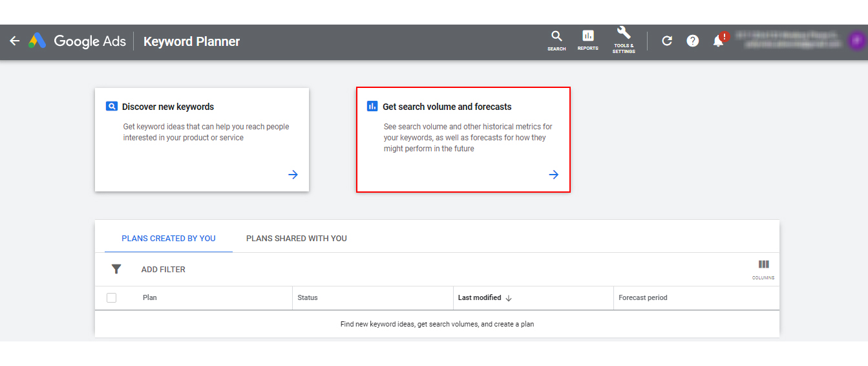Click magnifier icon on Discover new keywords card
The width and height of the screenshot is (868, 366).
coord(111,107)
